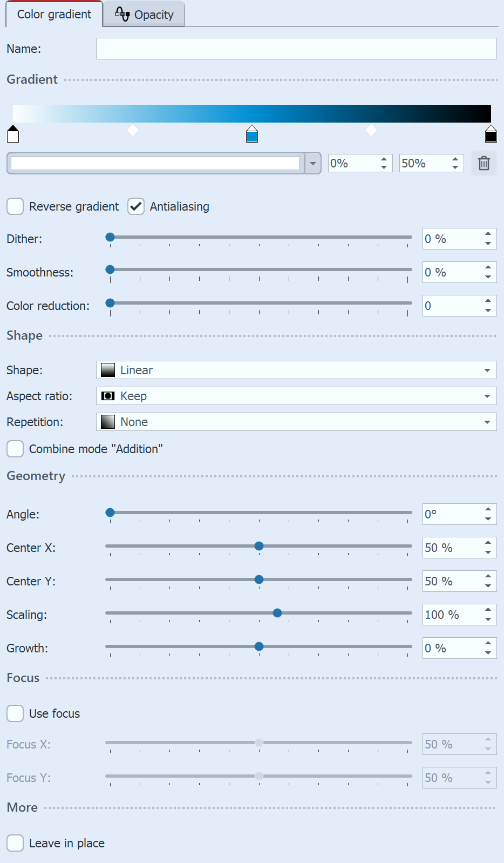Enable the Reverse gradient checkbox
504x863 pixels.
[x=15, y=206]
